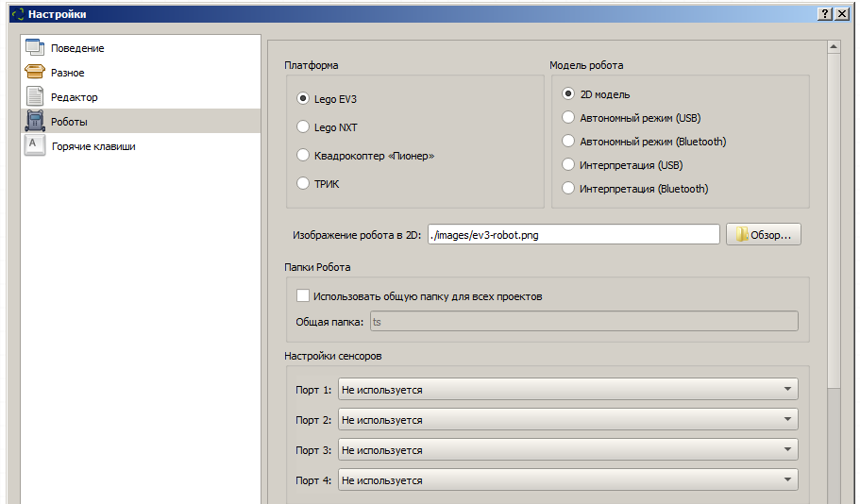Click the Редактор document icon
This screenshot has height=504, width=860.
35,96
